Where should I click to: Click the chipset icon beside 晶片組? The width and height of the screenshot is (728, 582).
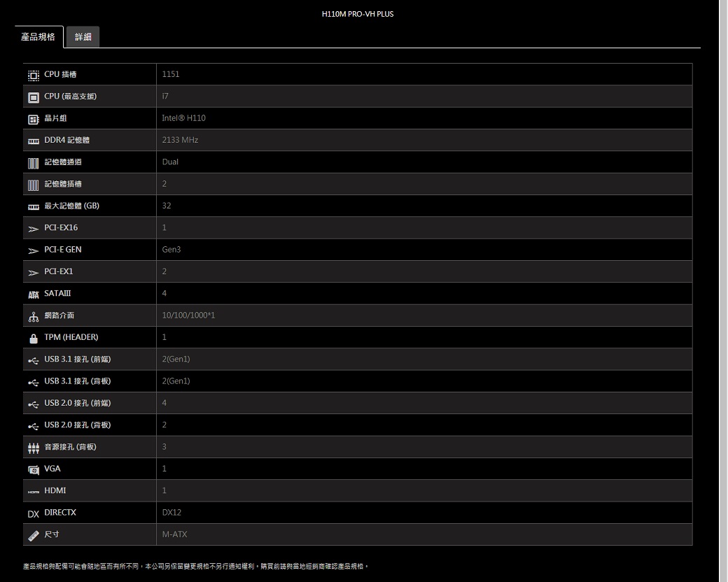[x=34, y=120]
